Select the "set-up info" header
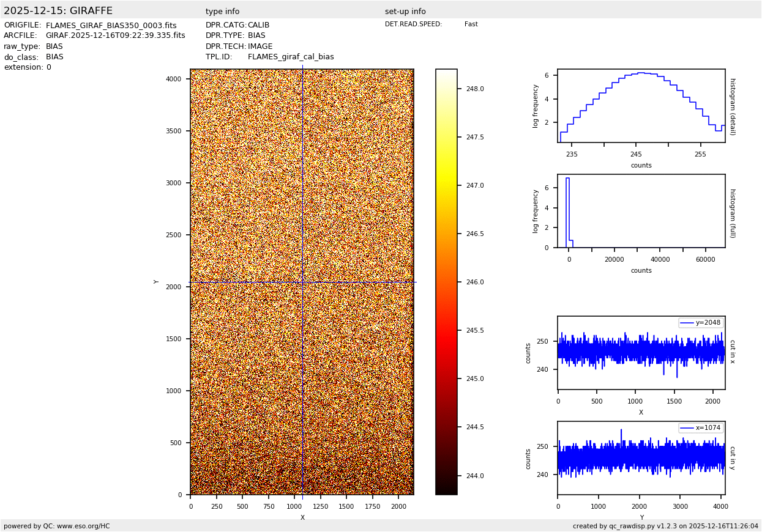The image size is (762, 532). [x=405, y=12]
